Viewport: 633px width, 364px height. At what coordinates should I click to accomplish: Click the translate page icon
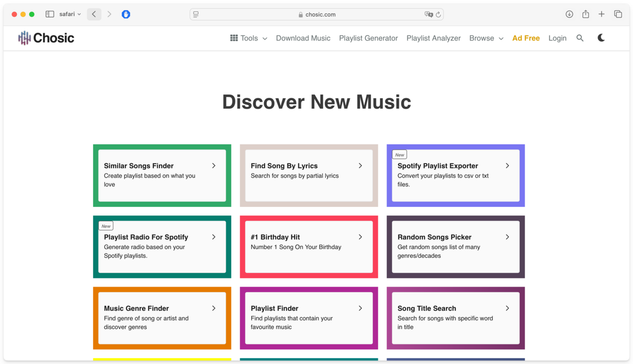click(x=429, y=14)
